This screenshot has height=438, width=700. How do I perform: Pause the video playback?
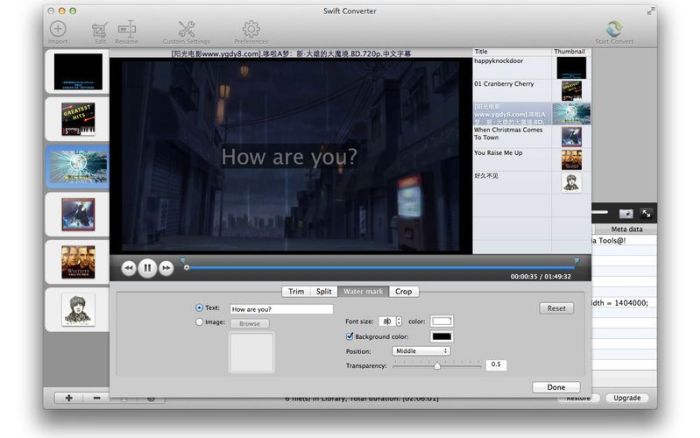click(147, 268)
